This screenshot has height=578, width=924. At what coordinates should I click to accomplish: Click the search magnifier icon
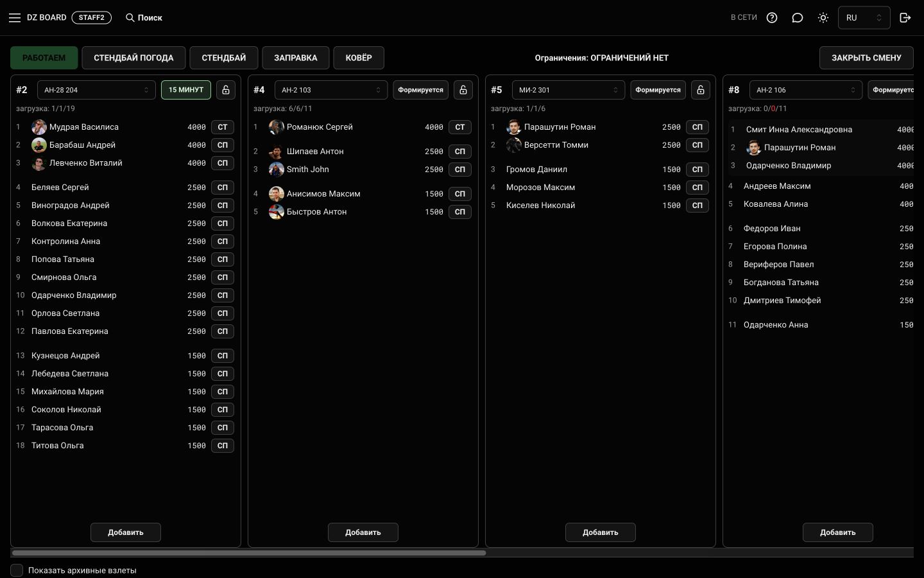[x=130, y=18]
